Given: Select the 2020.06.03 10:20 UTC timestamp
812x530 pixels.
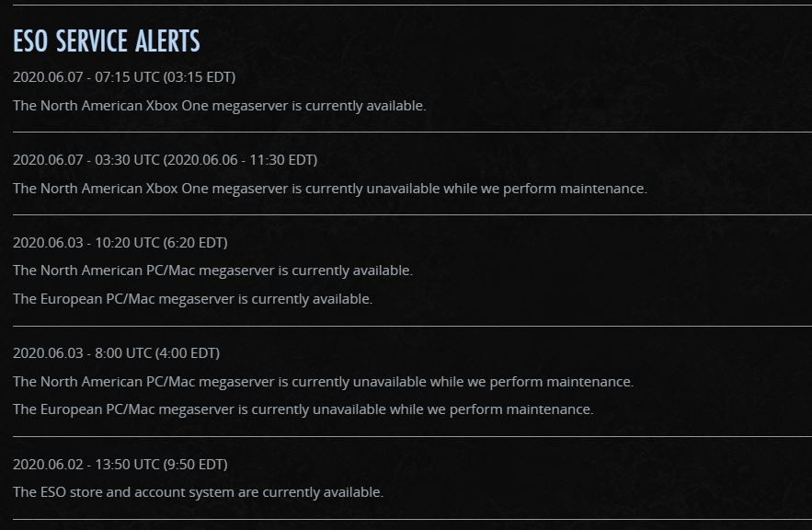Looking at the screenshot, I should (120, 243).
